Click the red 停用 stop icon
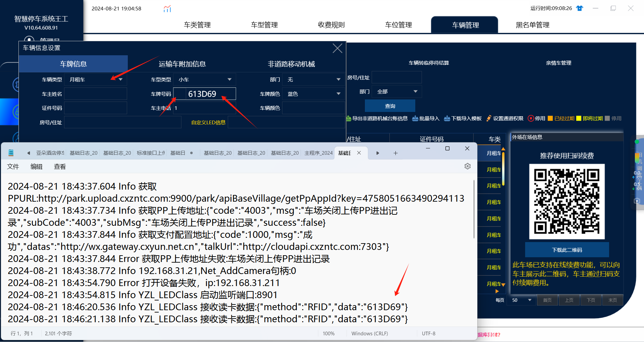The image size is (644, 342). (531, 118)
